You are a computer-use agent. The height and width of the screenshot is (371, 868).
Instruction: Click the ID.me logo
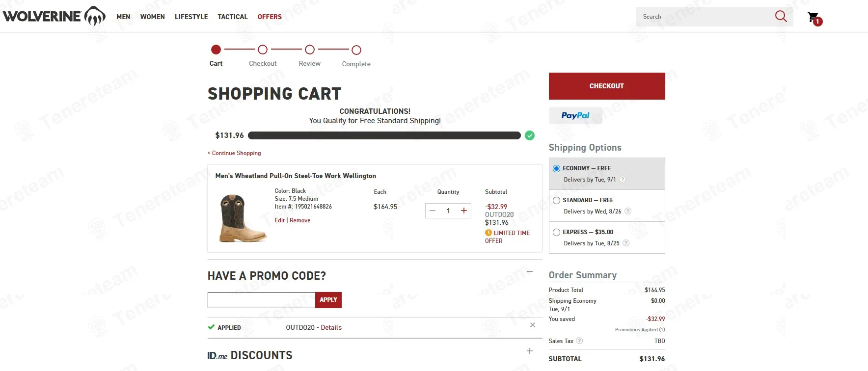217,355
